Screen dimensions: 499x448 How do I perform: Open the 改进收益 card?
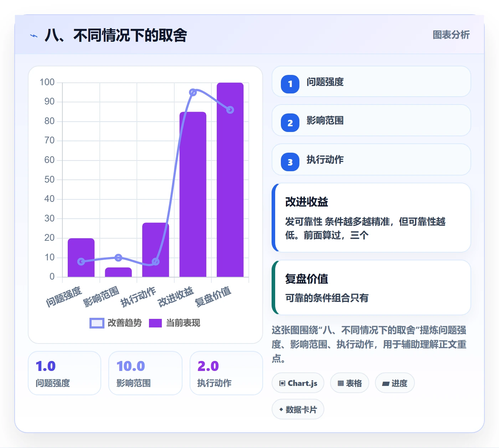coord(371,218)
